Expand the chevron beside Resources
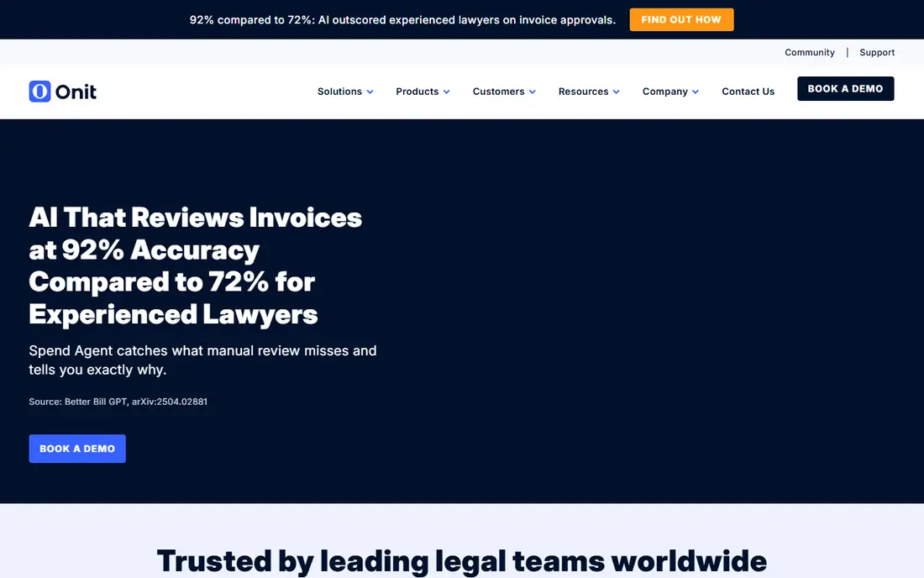Viewport: 924px width, 578px height. [617, 92]
